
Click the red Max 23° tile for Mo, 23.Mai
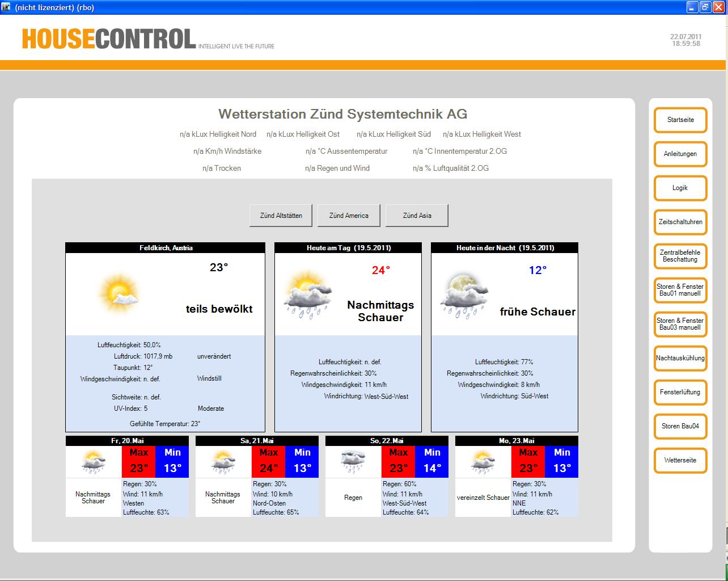(528, 461)
